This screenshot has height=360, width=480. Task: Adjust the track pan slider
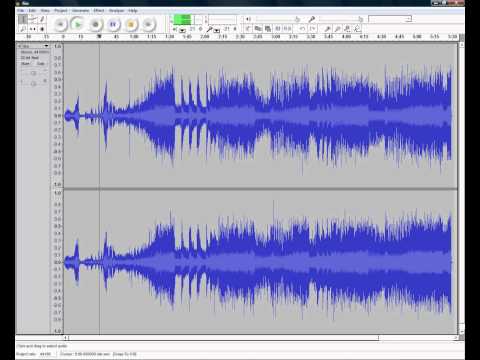(33, 83)
